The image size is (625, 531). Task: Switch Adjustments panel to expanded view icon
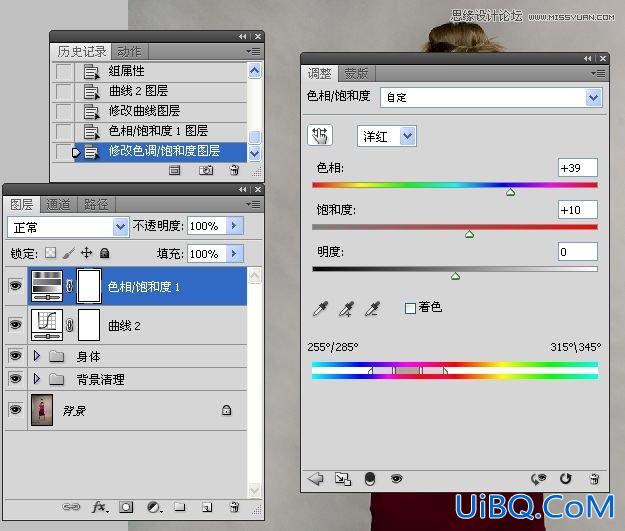343,478
